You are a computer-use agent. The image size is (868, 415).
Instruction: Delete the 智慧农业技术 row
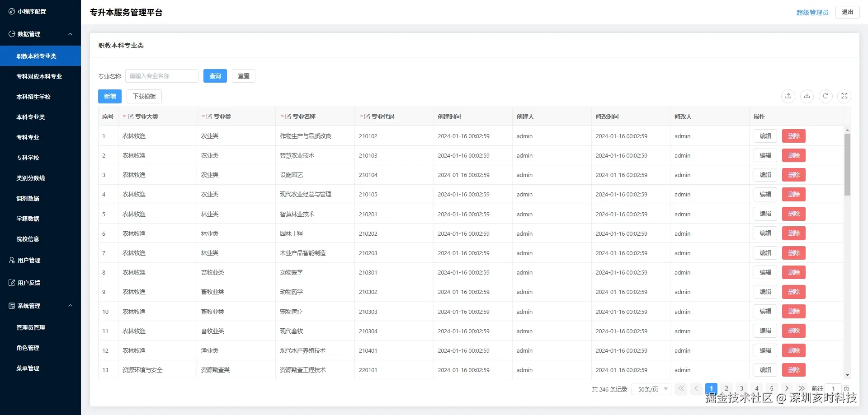(794, 155)
